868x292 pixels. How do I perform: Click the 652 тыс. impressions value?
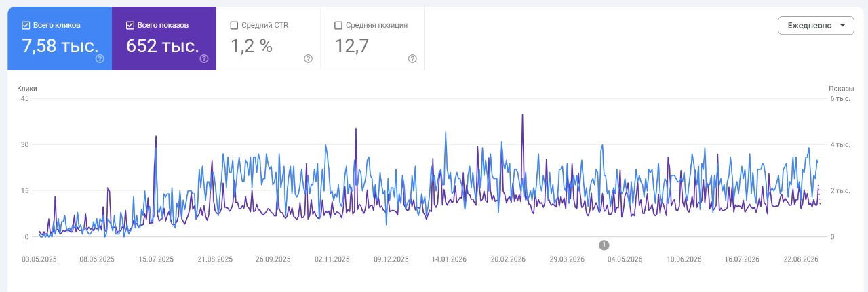[162, 46]
